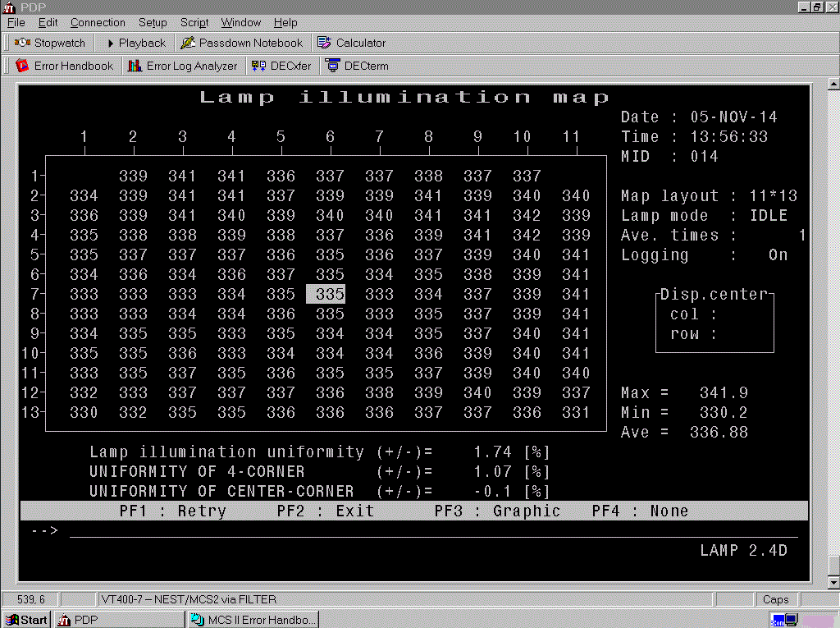The image size is (840, 628).
Task: Start Playback from the toolbar label
Action: click(142, 43)
